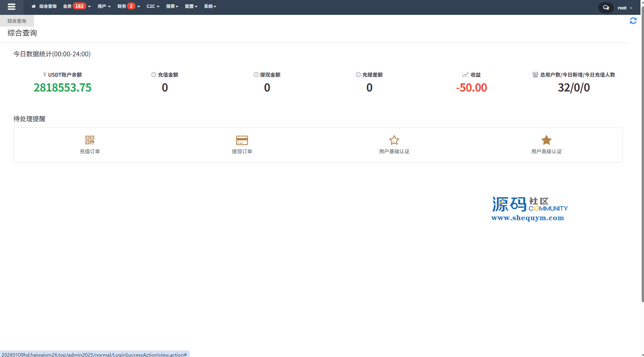The width and height of the screenshot is (644, 357).
Task: Expand the 财务 dropdown menu
Action: point(122,6)
